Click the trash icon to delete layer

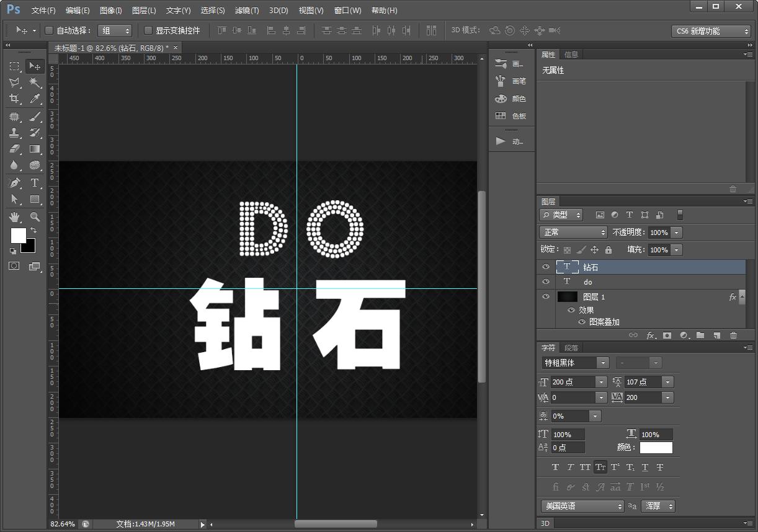coord(733,335)
